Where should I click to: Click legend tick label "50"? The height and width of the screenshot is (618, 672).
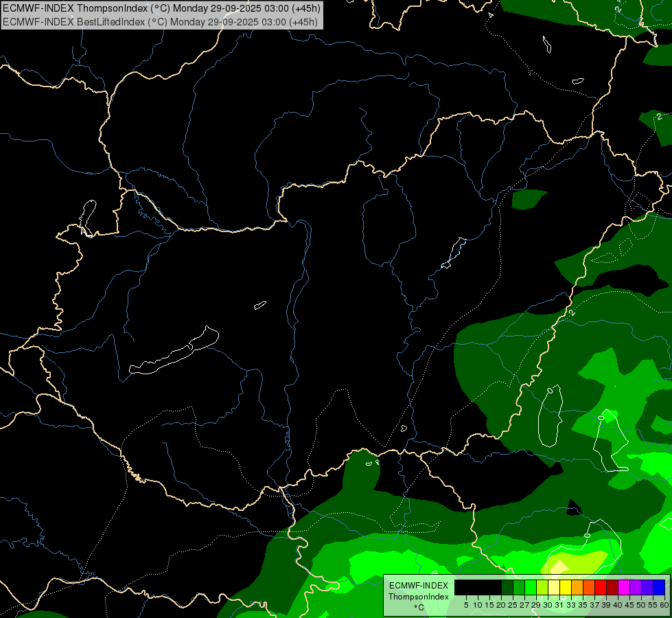640,605
